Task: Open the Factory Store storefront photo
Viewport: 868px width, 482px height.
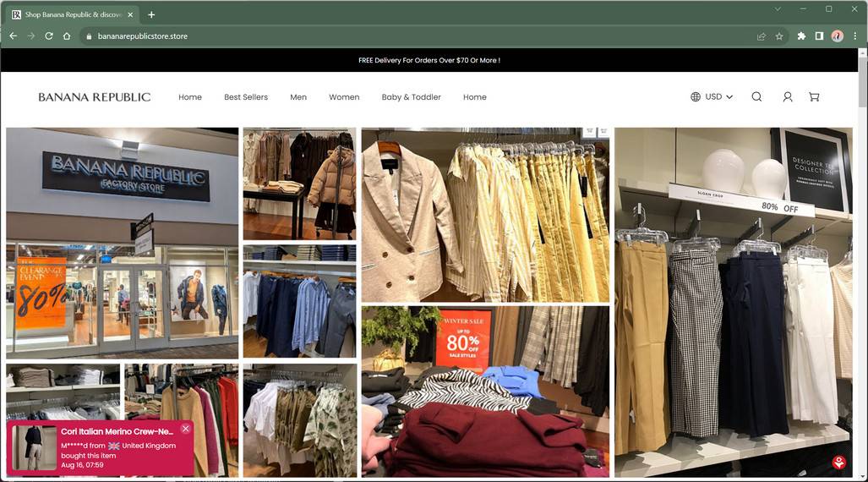Action: tap(123, 244)
